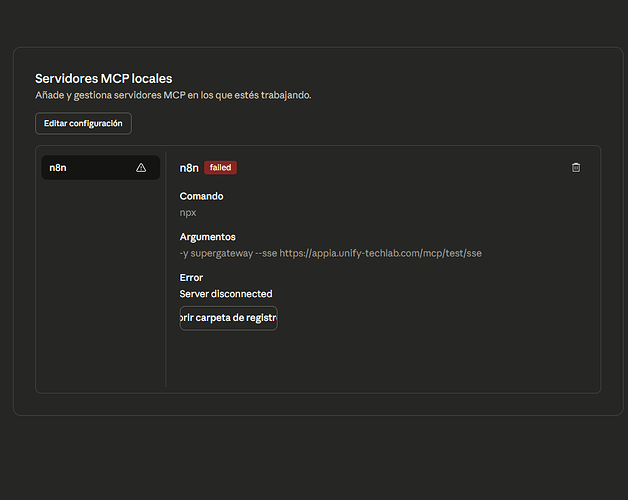This screenshot has width=628, height=500.
Task: Click the n8n title in the details panel
Action: click(x=189, y=168)
